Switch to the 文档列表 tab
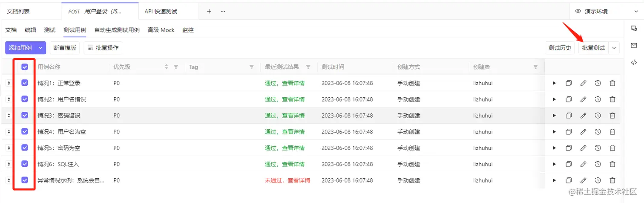644x203 pixels. pos(31,12)
